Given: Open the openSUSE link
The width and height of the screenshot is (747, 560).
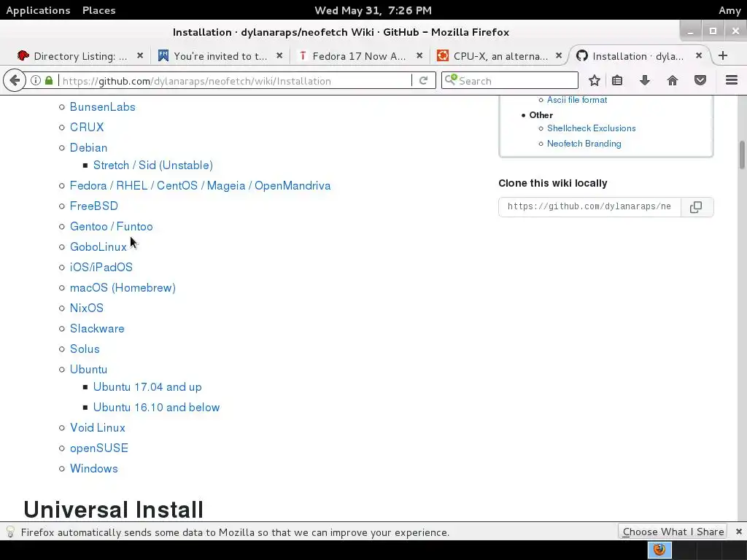Looking at the screenshot, I should pos(99,448).
